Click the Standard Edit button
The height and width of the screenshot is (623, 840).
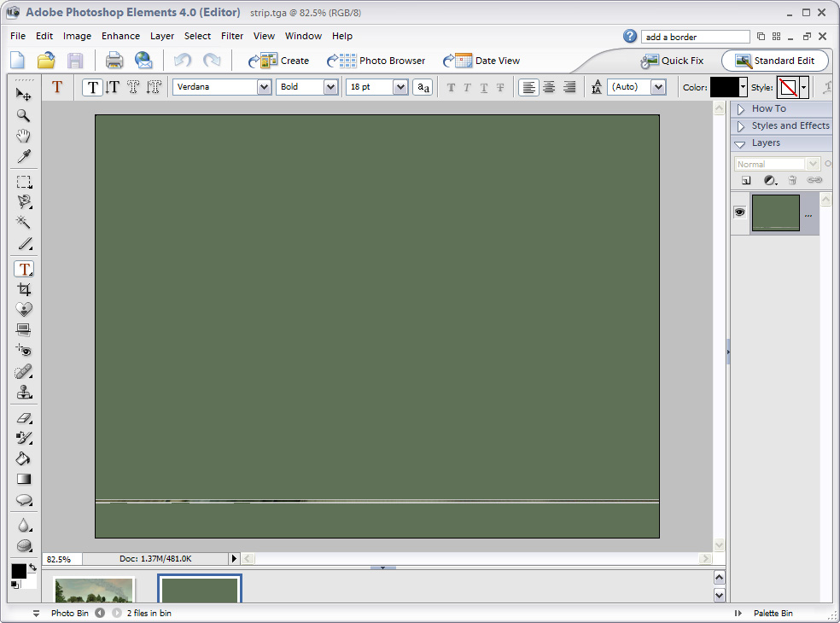pos(774,61)
